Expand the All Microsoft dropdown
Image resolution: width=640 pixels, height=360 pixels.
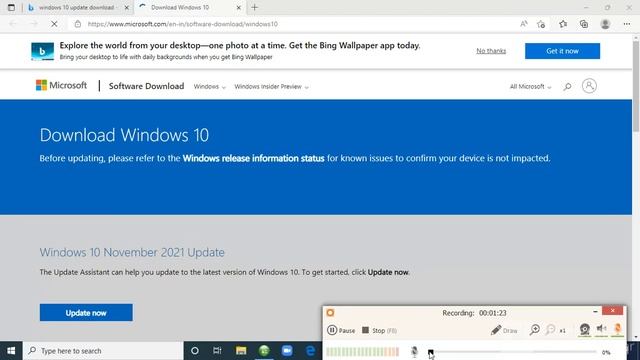point(530,87)
